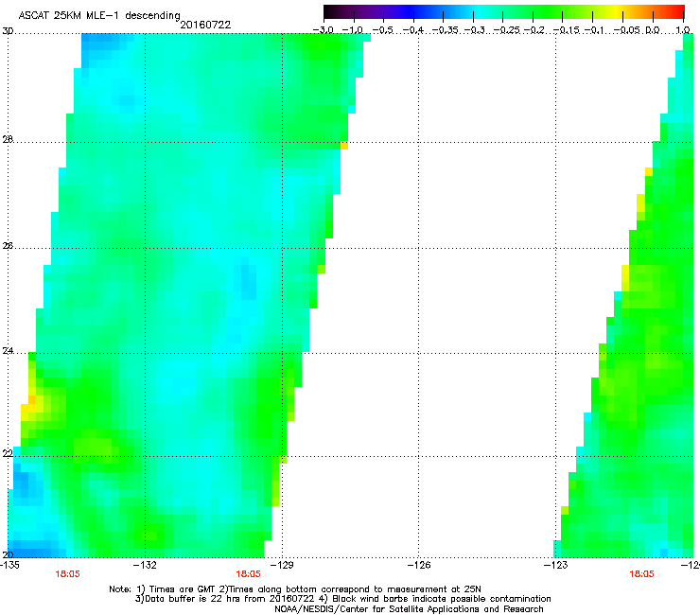Click the latitude label "30"
The height and width of the screenshot is (615, 700).
click(x=8, y=31)
